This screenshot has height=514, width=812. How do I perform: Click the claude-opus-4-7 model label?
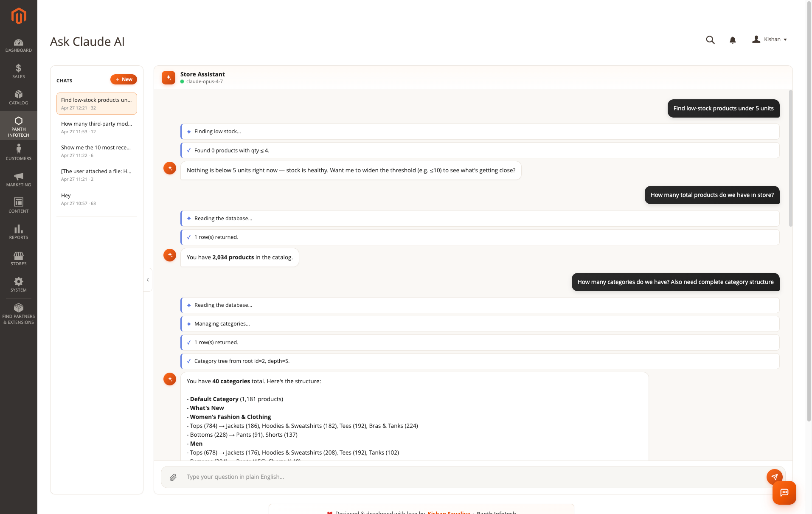[x=204, y=81]
